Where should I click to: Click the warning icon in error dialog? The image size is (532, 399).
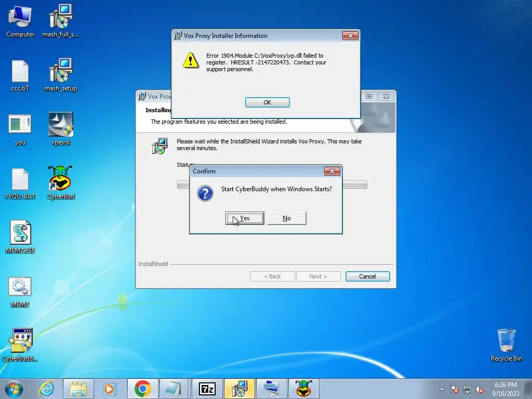point(191,60)
